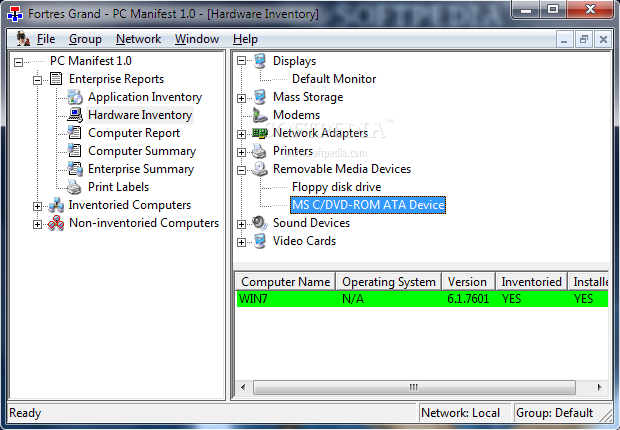The height and width of the screenshot is (430, 620).
Task: Expand the Mass Storage node
Action: pyautogui.click(x=241, y=98)
